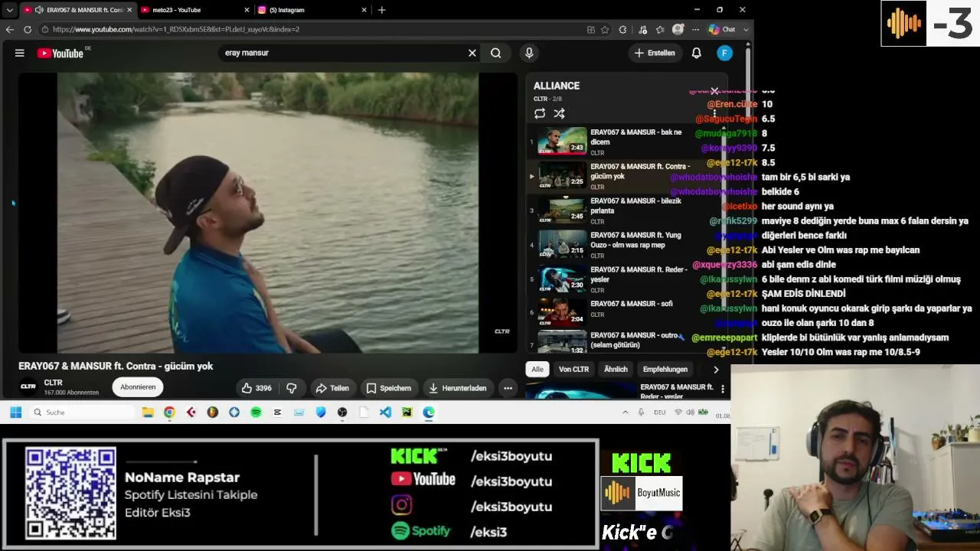Viewport: 980px width, 551px height.
Task: Clear the search text with the X
Action: coord(472,53)
